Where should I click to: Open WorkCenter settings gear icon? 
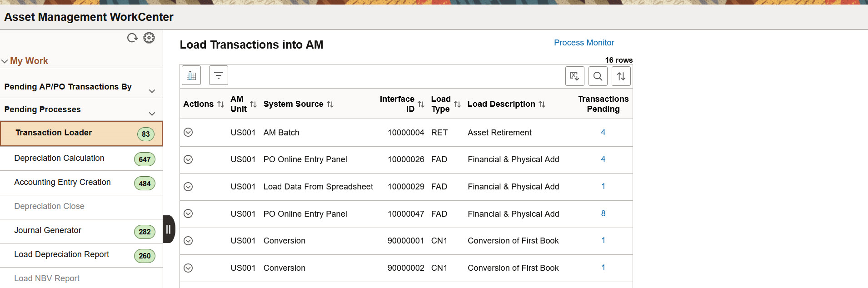coord(149,38)
